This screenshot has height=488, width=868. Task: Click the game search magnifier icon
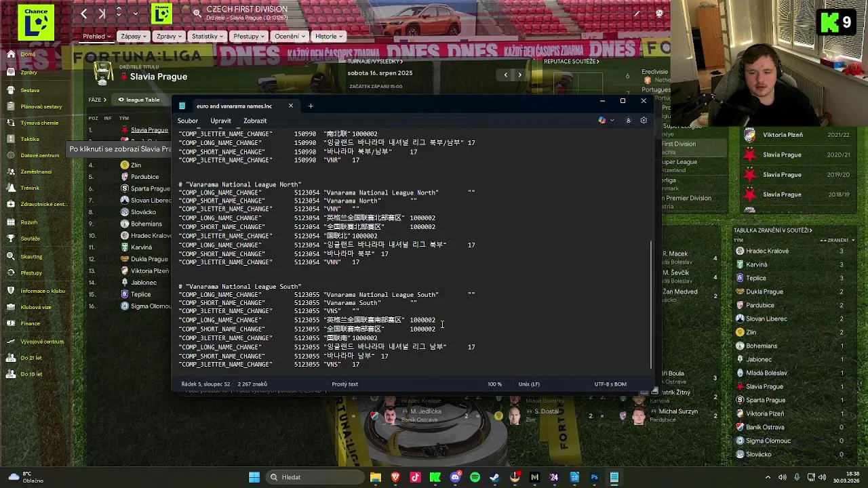click(x=197, y=13)
